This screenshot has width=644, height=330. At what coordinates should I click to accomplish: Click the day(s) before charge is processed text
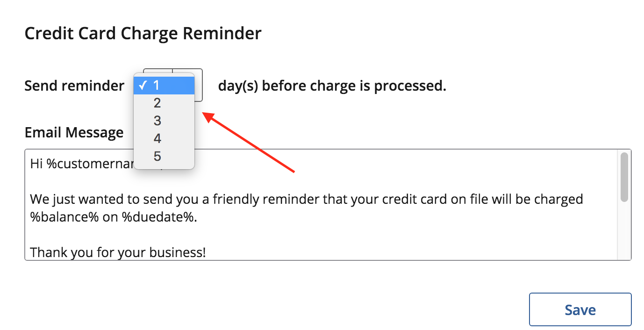(x=332, y=86)
